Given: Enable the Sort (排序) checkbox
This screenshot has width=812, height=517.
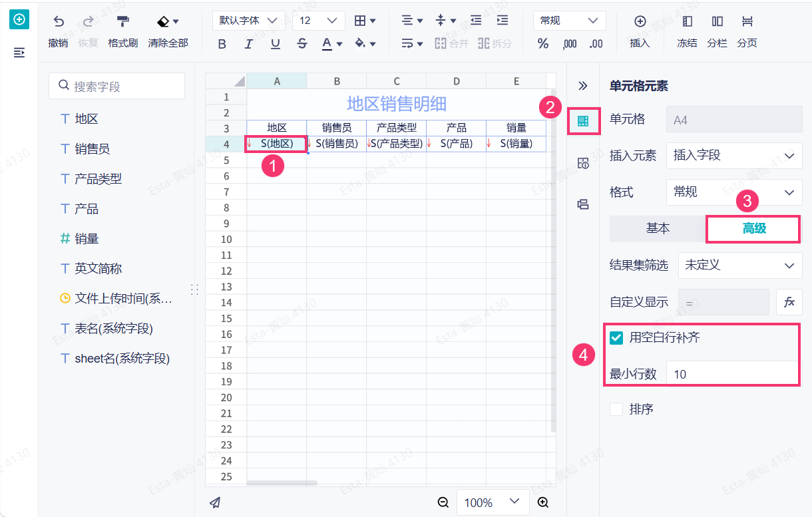Looking at the screenshot, I should point(616,409).
